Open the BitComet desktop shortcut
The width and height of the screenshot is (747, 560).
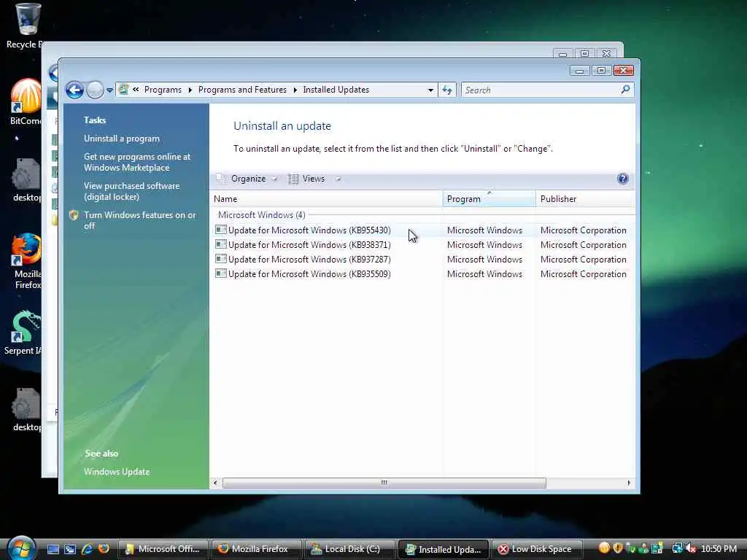pyautogui.click(x=26, y=101)
